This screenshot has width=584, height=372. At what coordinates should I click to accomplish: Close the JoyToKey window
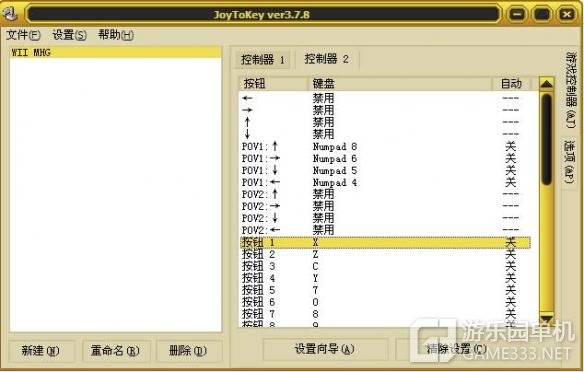[x=566, y=15]
